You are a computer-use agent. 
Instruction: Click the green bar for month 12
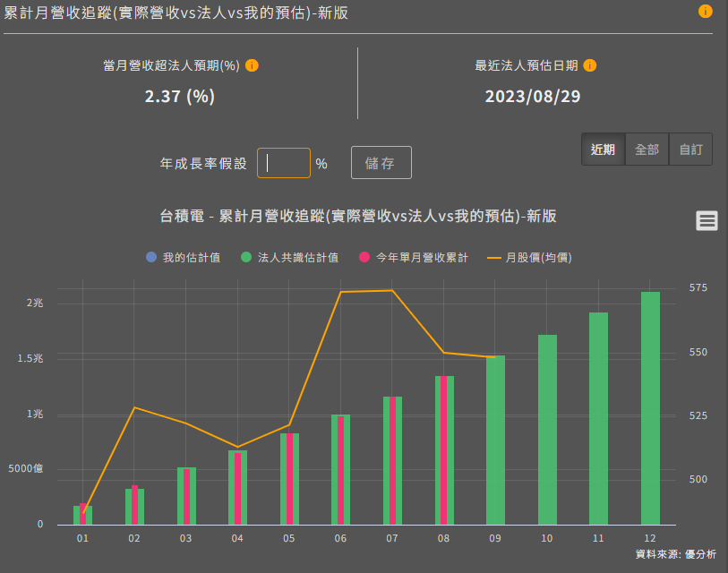[x=650, y=408]
